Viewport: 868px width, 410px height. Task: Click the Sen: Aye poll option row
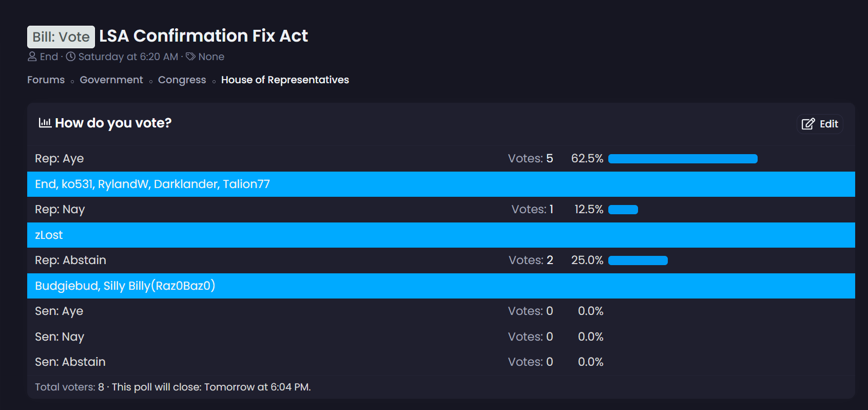[x=59, y=311]
